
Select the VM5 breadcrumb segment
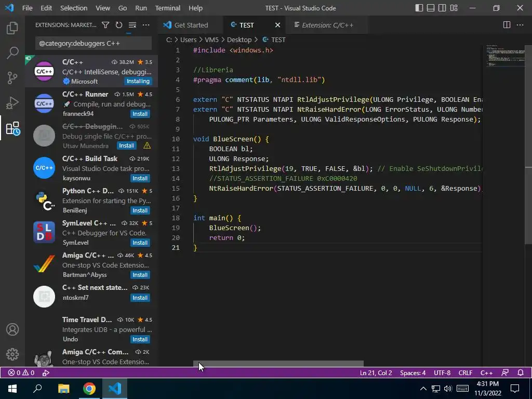click(212, 39)
